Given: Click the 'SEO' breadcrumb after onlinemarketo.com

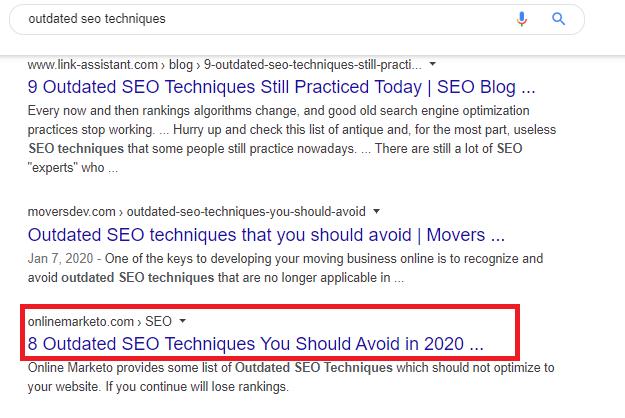Looking at the screenshot, I should coord(158,321).
